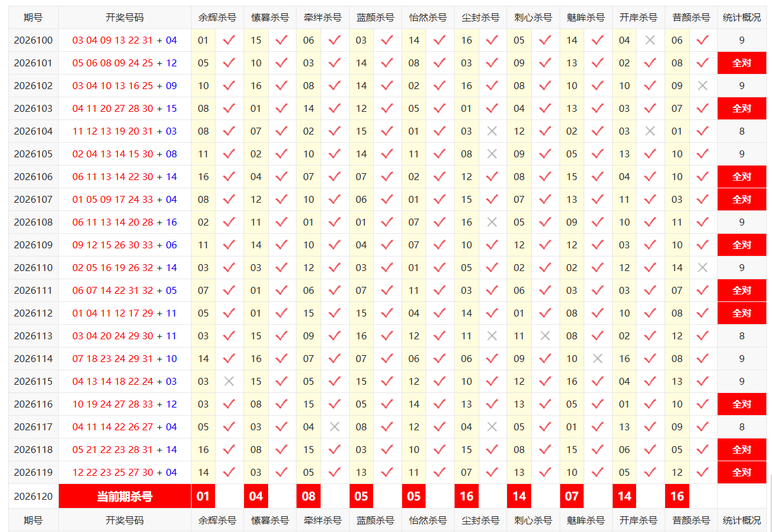Click the red check in row 2026103 under 蓝颜杀号
Viewport: 772px width, 532px height.
click(x=387, y=109)
